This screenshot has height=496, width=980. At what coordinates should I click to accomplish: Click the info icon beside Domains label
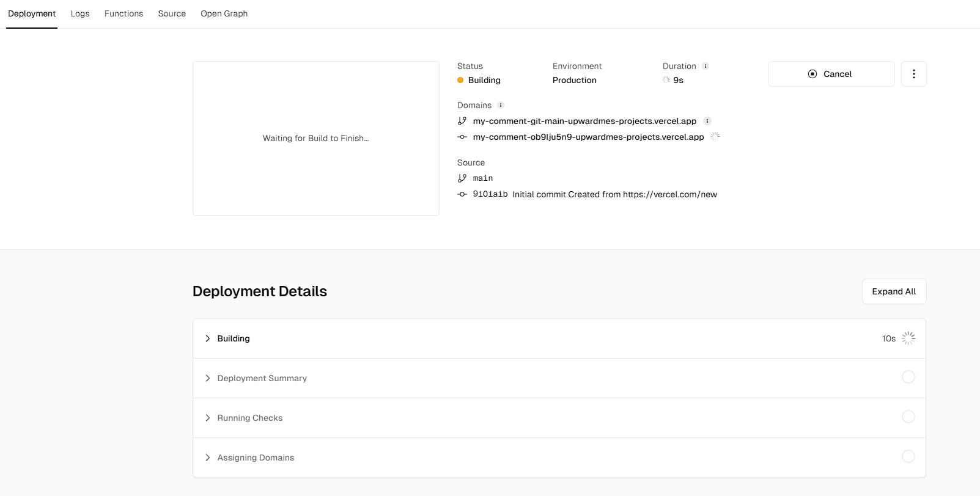[501, 105]
